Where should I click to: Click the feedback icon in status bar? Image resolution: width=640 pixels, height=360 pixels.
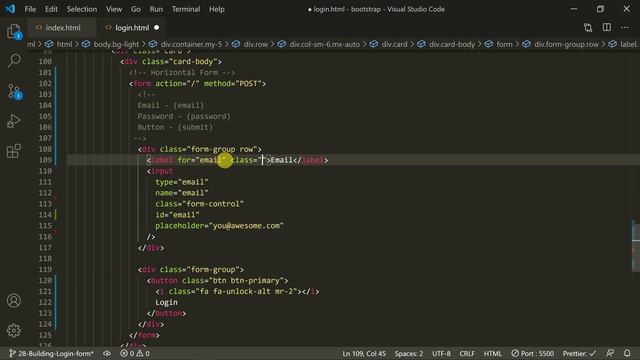coord(610,353)
